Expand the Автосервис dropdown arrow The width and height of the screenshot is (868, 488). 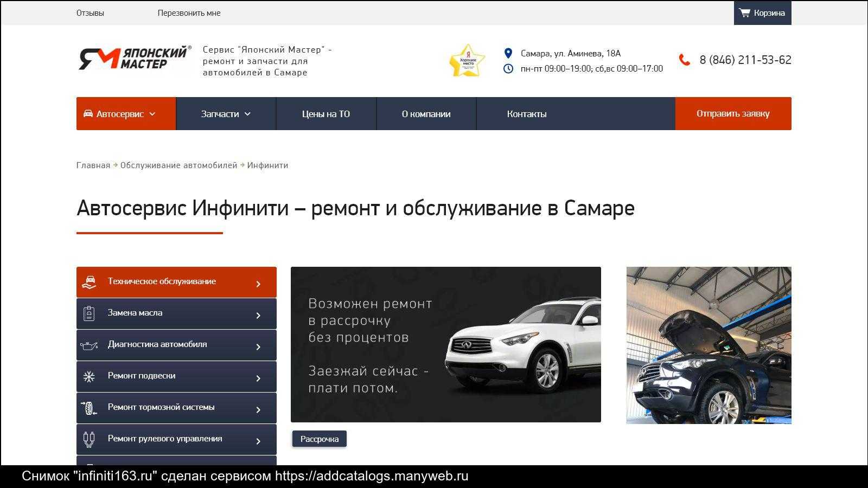click(152, 114)
